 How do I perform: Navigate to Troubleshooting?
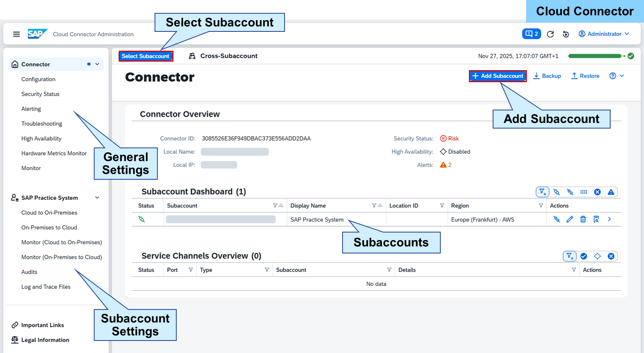[x=42, y=124]
